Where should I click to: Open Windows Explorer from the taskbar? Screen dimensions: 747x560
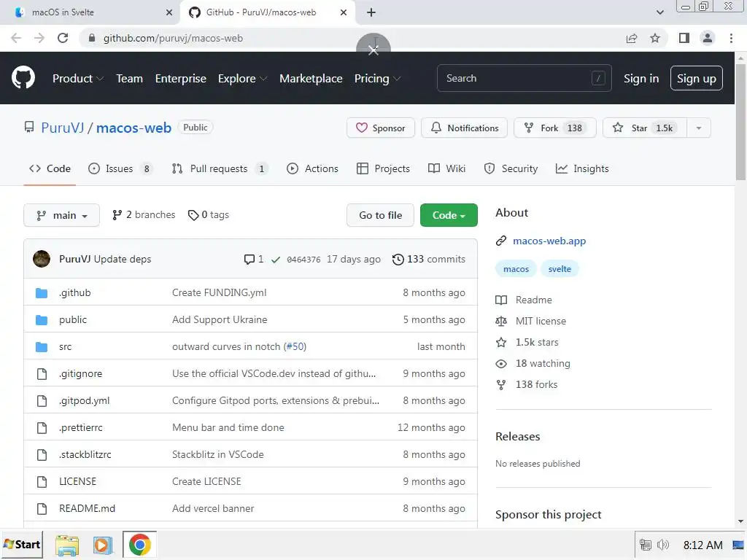tap(67, 545)
